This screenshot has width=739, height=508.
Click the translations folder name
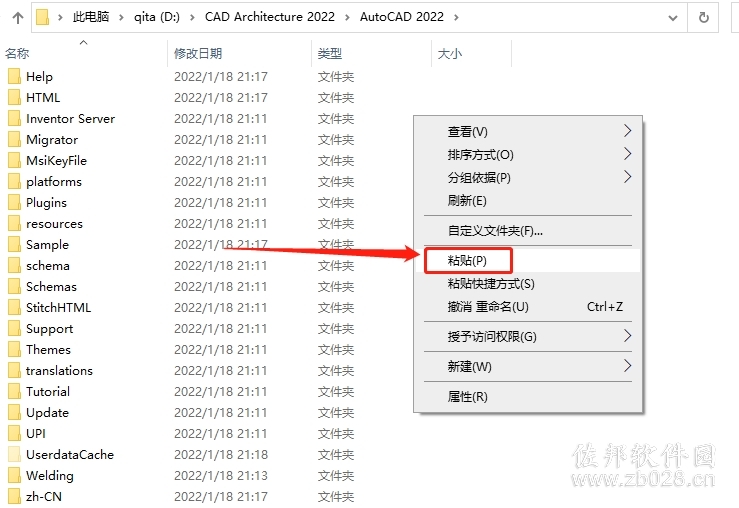[59, 370]
